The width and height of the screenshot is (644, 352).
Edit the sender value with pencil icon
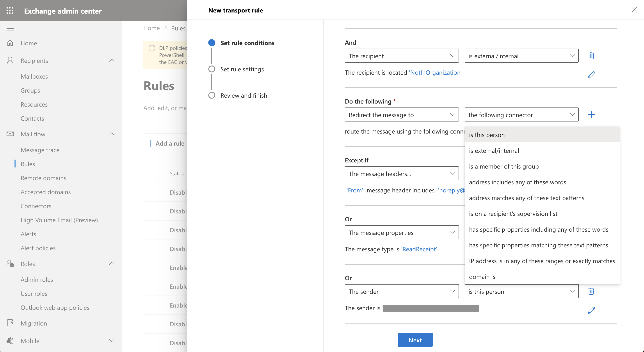[x=591, y=310]
